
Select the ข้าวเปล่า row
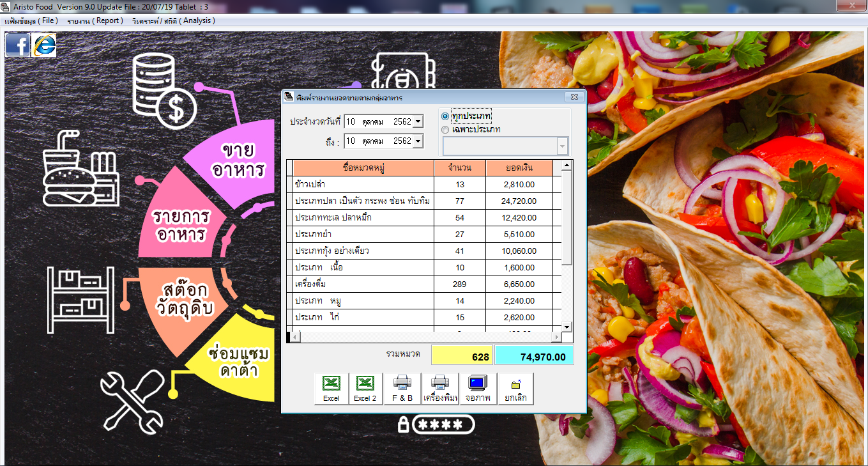[x=423, y=185]
